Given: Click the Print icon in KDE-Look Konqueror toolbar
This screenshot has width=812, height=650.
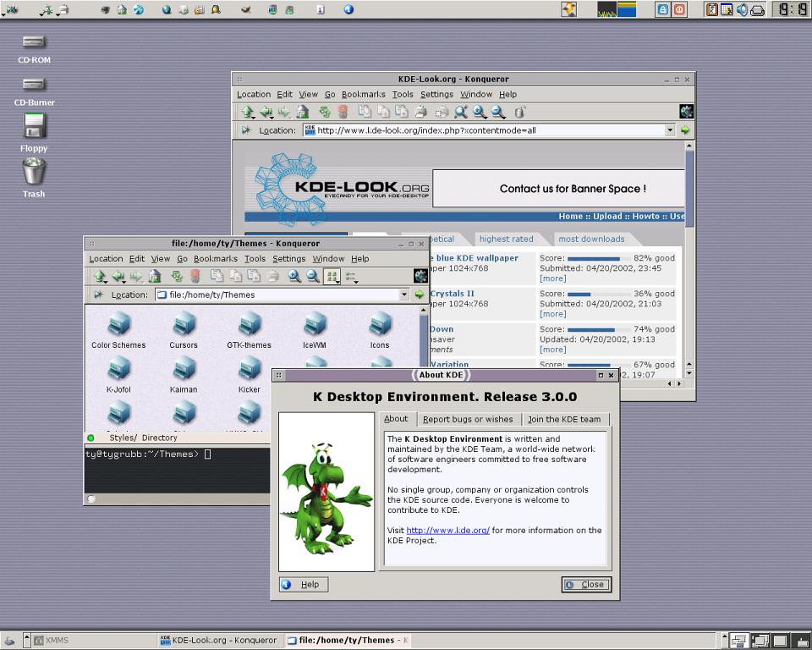Looking at the screenshot, I should 421,112.
